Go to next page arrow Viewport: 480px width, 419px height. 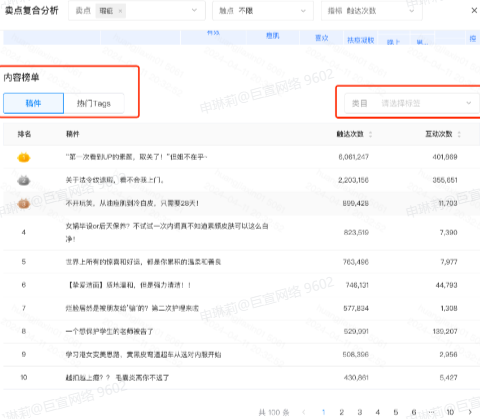(x=470, y=412)
